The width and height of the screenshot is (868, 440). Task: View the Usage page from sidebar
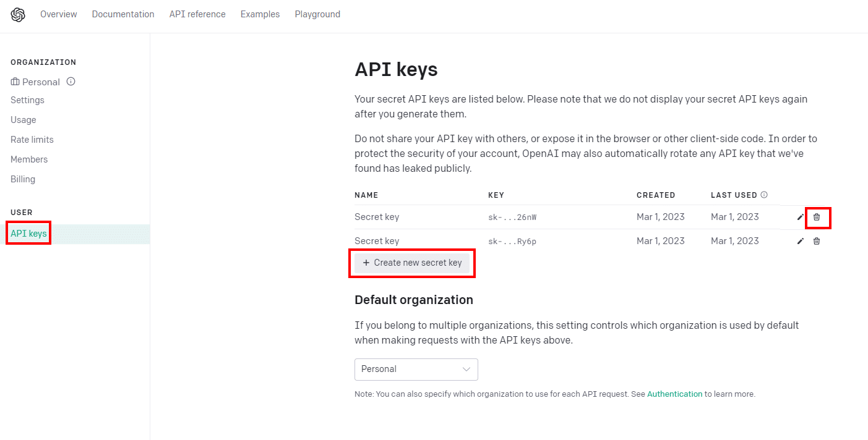click(24, 120)
